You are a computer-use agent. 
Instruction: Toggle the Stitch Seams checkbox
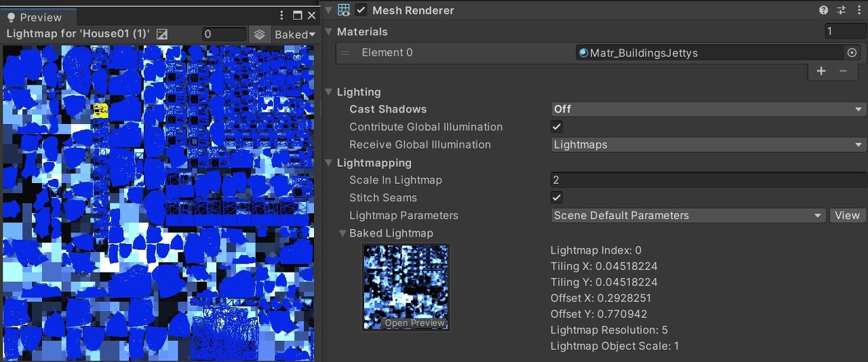click(557, 197)
